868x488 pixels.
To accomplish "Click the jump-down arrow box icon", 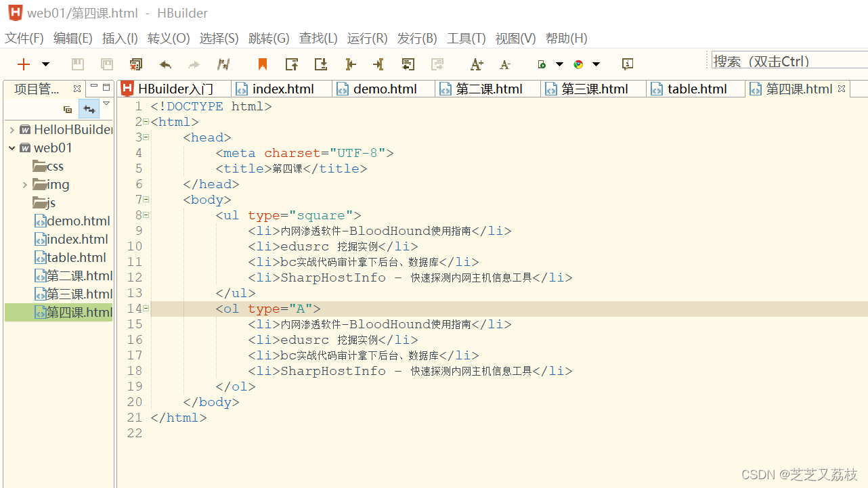I will click(321, 64).
